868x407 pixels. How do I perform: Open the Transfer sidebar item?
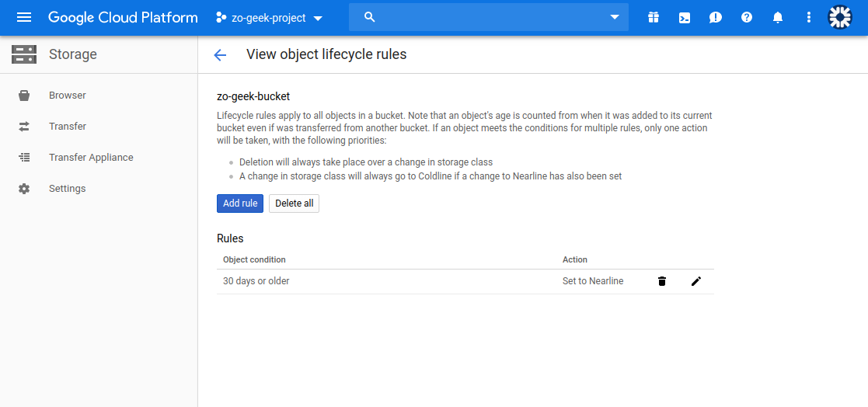(99, 127)
